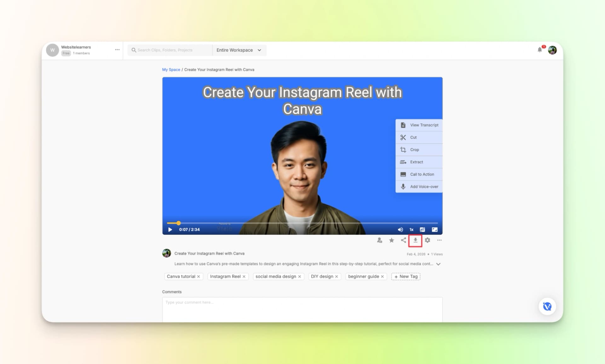The image size is (605, 364).
Task: Select View Transcript from the side menu
Action: click(x=419, y=125)
